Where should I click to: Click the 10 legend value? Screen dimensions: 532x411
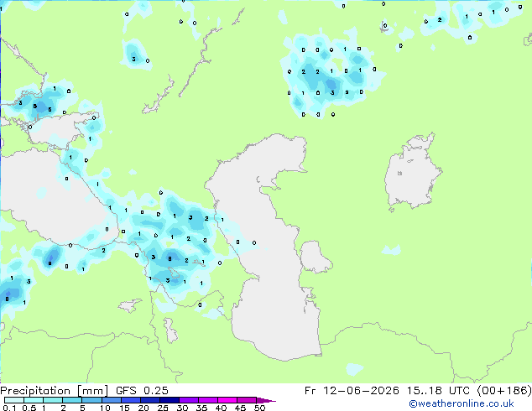click(x=105, y=408)
